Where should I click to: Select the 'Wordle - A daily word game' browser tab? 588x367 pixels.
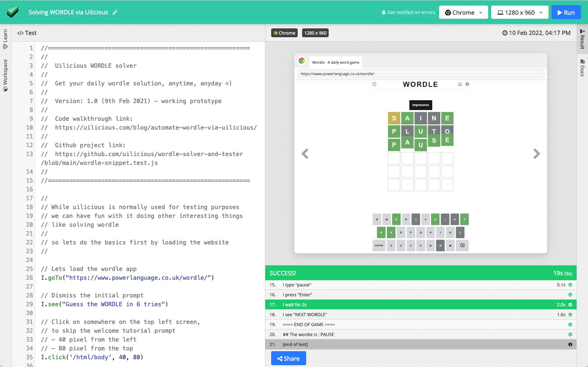click(335, 62)
